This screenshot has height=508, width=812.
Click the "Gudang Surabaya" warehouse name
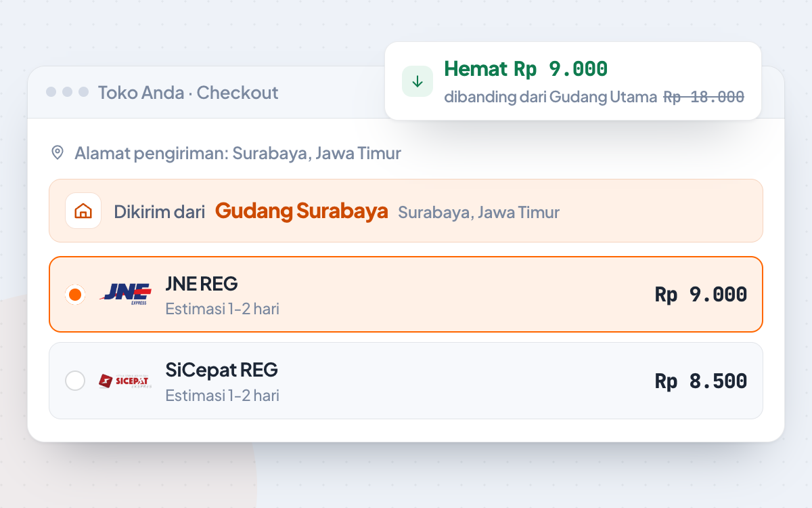point(302,211)
